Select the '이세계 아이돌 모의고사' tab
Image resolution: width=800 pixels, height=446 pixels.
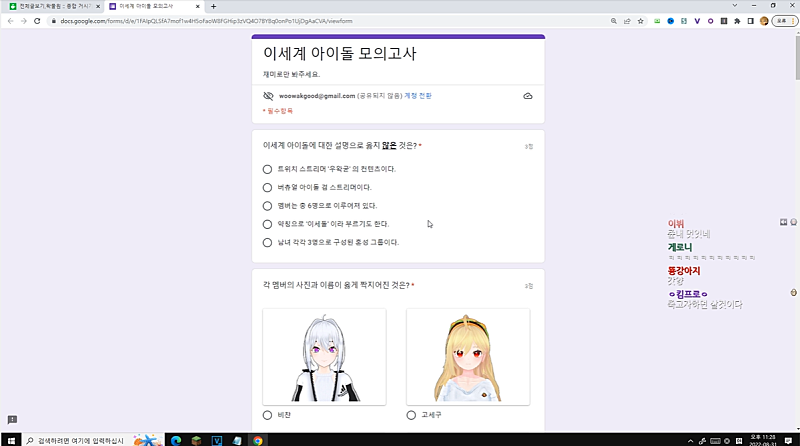(x=153, y=6)
